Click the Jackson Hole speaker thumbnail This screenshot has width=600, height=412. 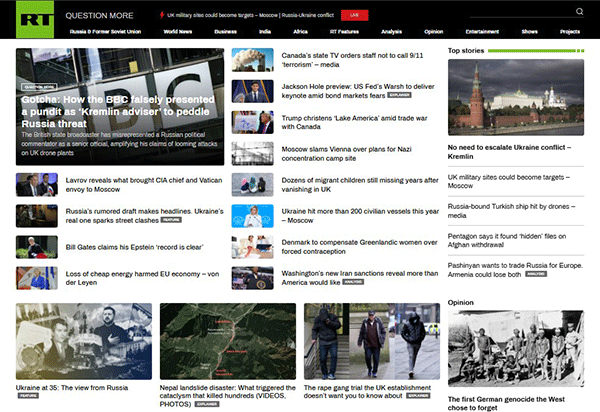click(253, 91)
